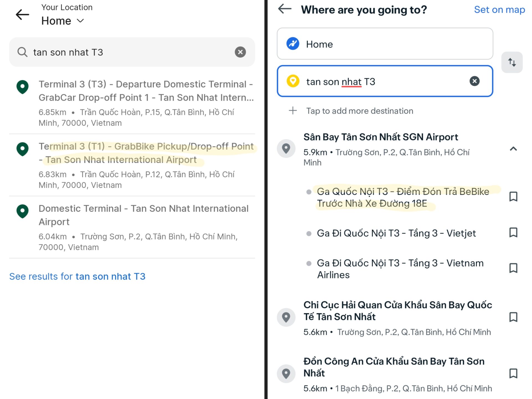Open the Home location dropdown

[63, 21]
